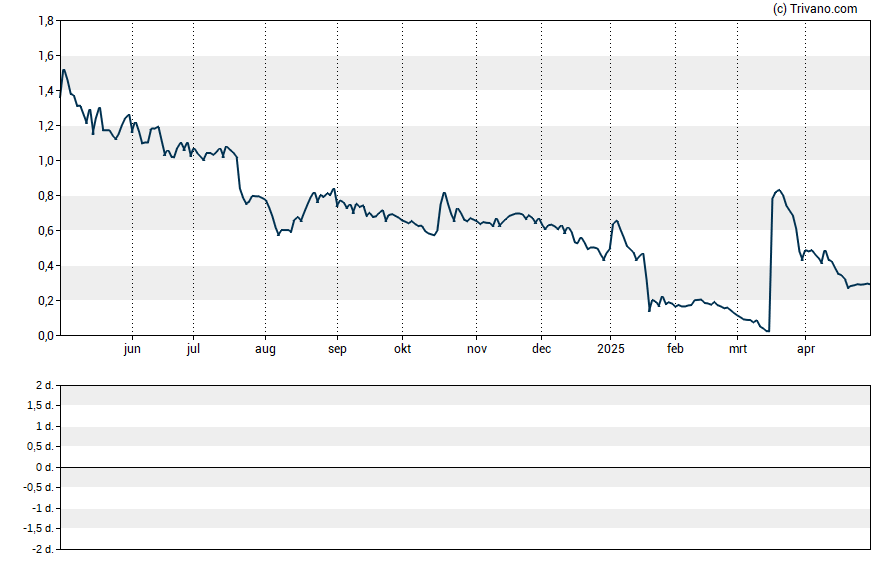Click the '1,5 d.' lower axis label
888x565 pixels.
(x=41, y=405)
